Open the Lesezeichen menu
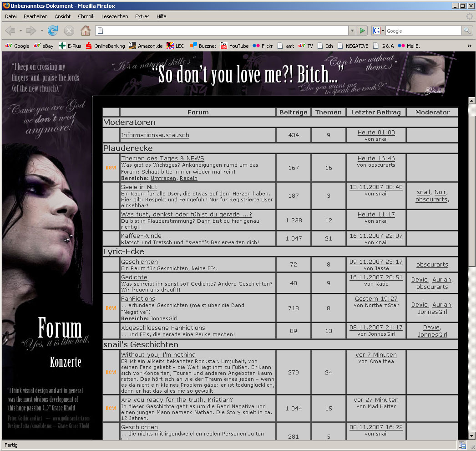 click(115, 16)
